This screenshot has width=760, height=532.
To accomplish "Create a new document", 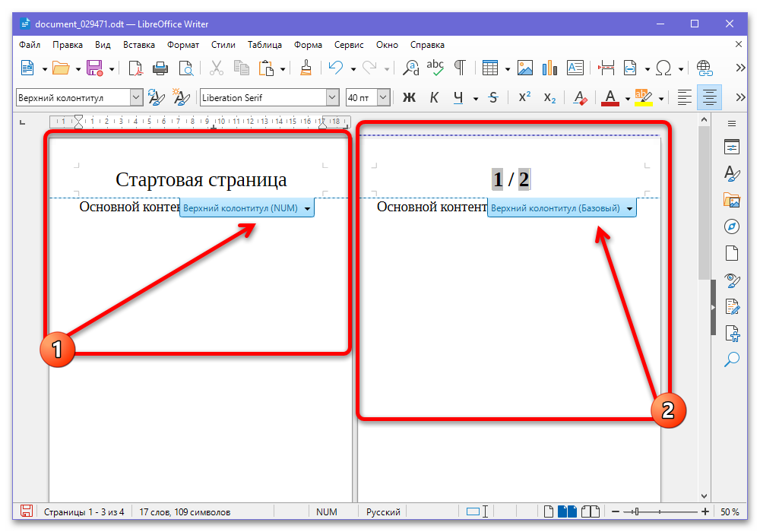I will (27, 68).
